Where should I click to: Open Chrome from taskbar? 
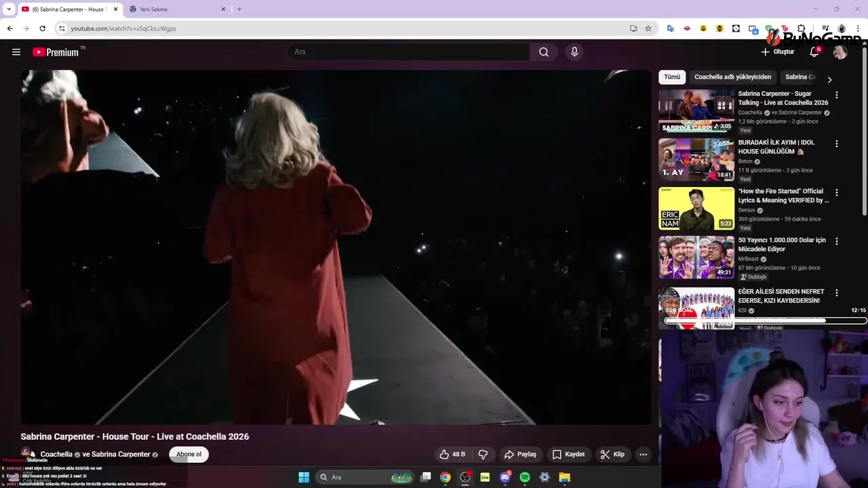pos(445,477)
